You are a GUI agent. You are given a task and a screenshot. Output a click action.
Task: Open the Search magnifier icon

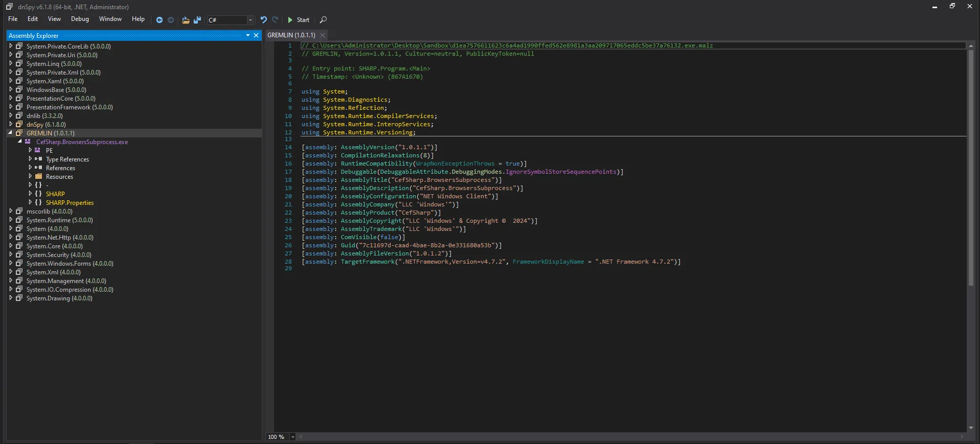323,20
